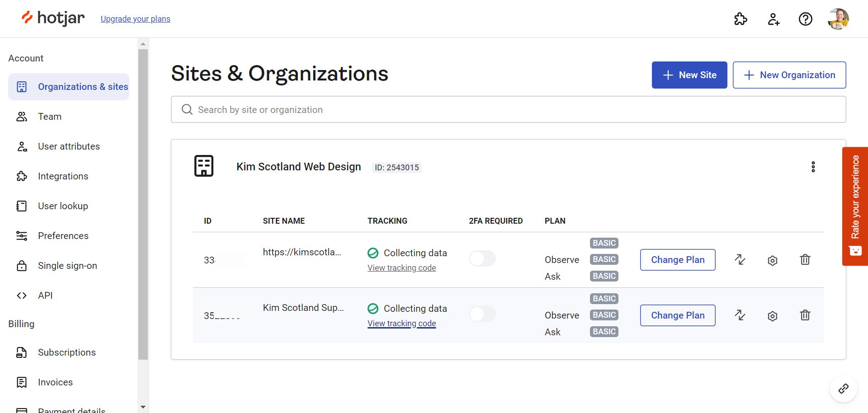This screenshot has width=868, height=413.
Task: Click the Hotjar logo
Action: point(53,18)
